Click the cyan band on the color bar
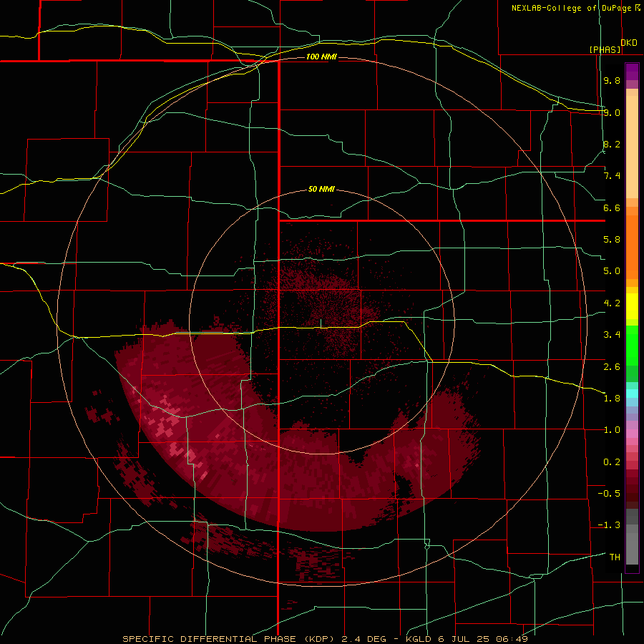 632,394
